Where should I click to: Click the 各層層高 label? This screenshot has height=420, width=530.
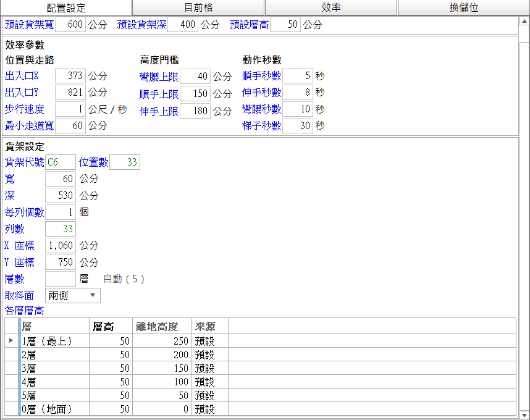25,311
